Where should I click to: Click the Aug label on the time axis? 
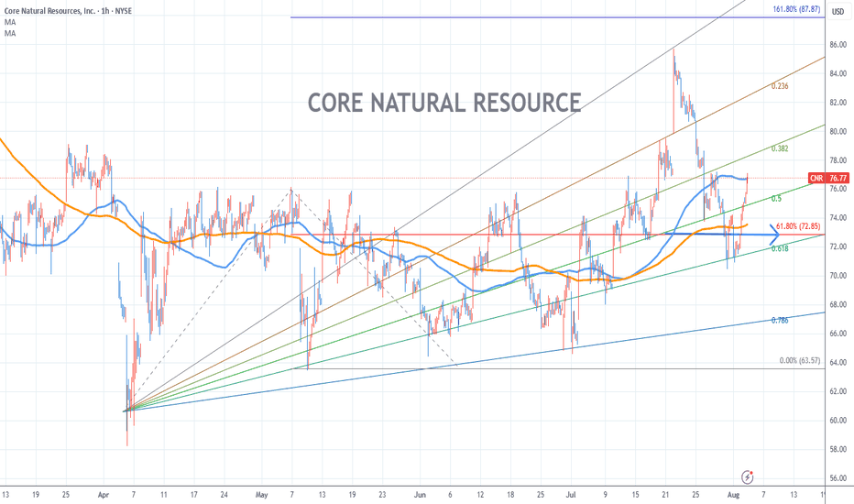tap(733, 495)
